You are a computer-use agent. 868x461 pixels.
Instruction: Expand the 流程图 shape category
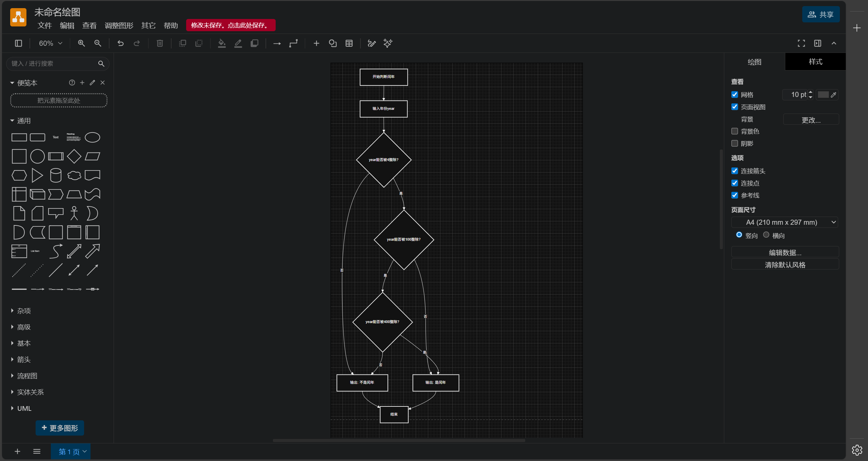[x=27, y=376]
